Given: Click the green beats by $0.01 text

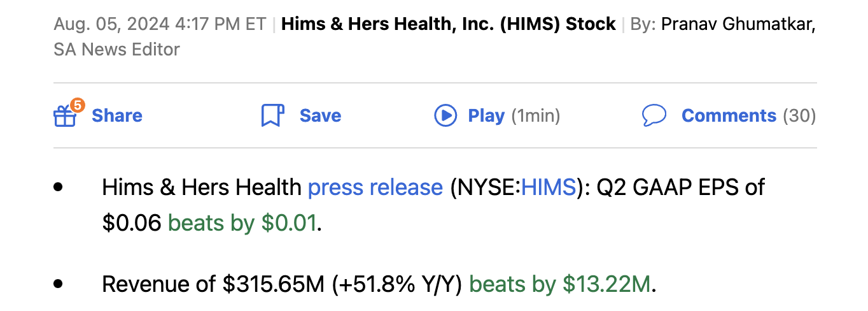Looking at the screenshot, I should coord(242,223).
